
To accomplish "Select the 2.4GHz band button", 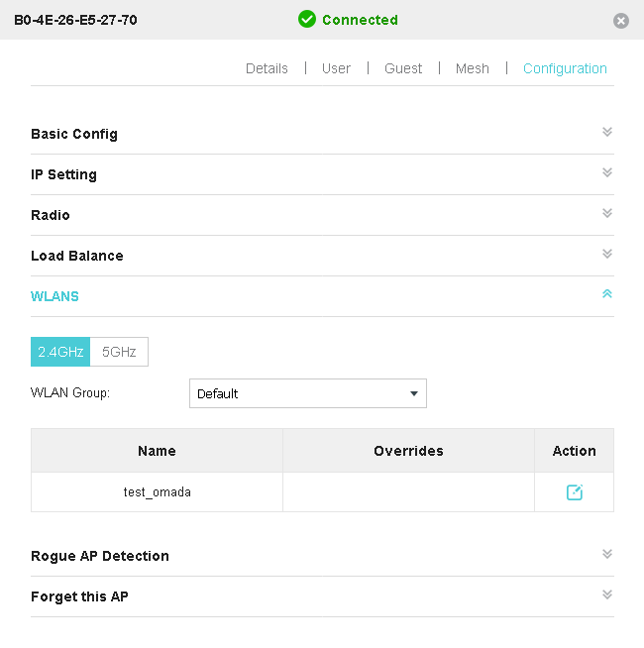I will [60, 352].
